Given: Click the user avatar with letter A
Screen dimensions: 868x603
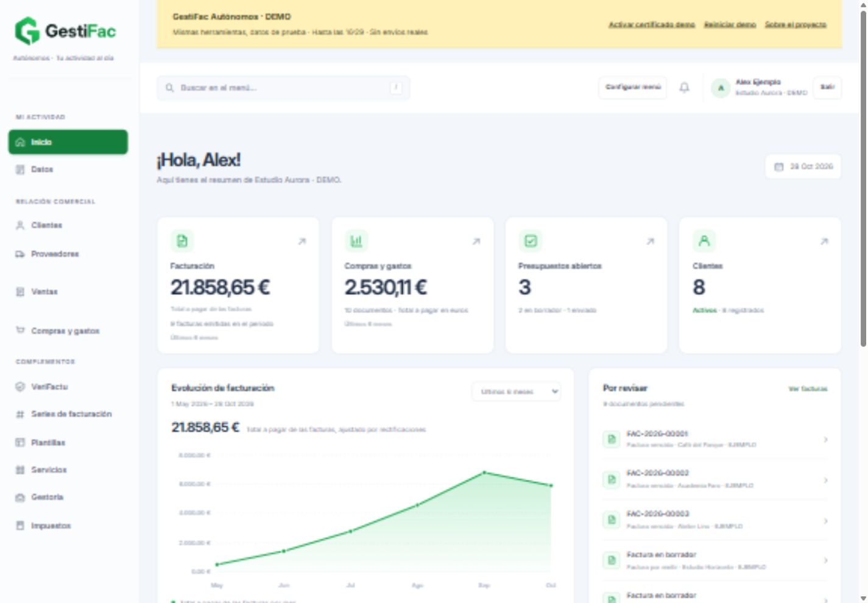Looking at the screenshot, I should 721,88.
